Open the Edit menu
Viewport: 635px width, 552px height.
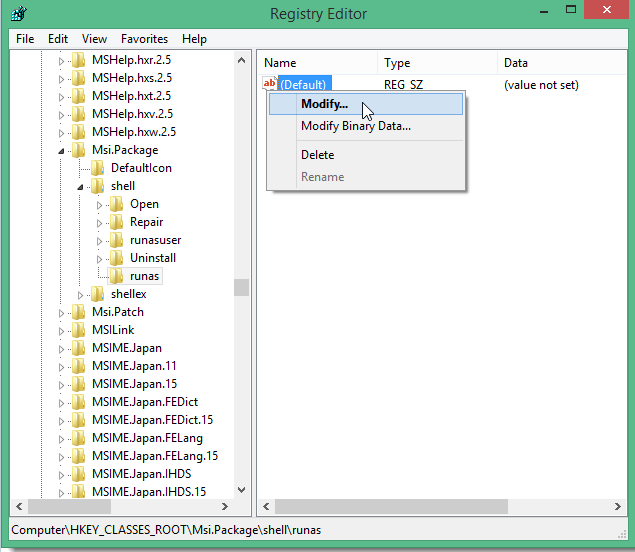tap(58, 39)
